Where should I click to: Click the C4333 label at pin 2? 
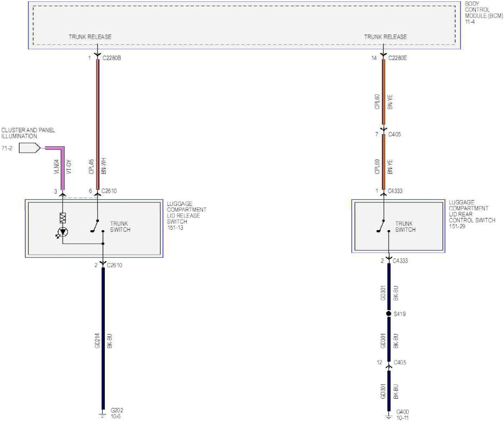[x=400, y=261]
